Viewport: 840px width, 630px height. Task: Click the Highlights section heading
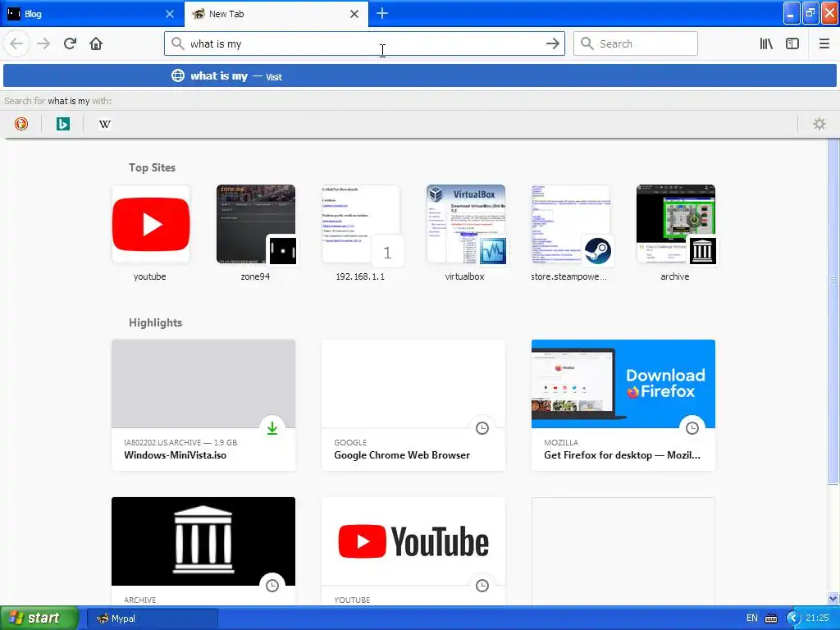coord(155,322)
